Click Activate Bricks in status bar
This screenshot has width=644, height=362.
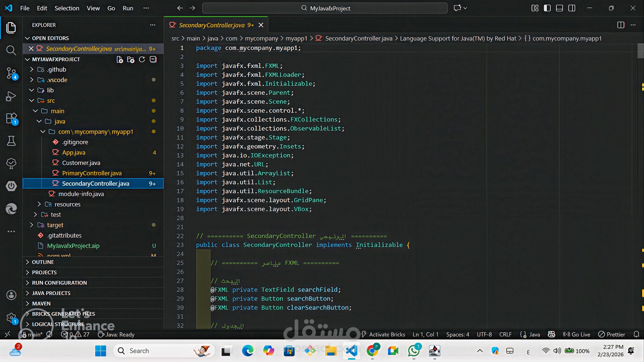(384, 334)
